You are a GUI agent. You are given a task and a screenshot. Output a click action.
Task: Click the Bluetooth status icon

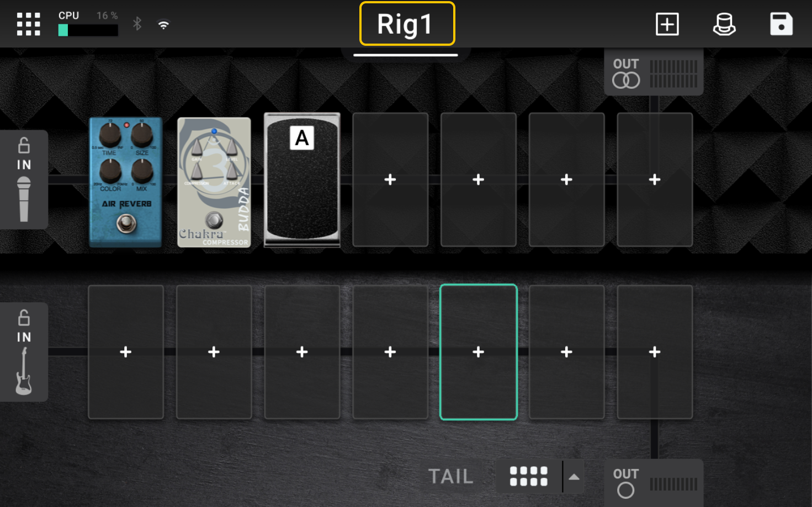pyautogui.click(x=137, y=24)
